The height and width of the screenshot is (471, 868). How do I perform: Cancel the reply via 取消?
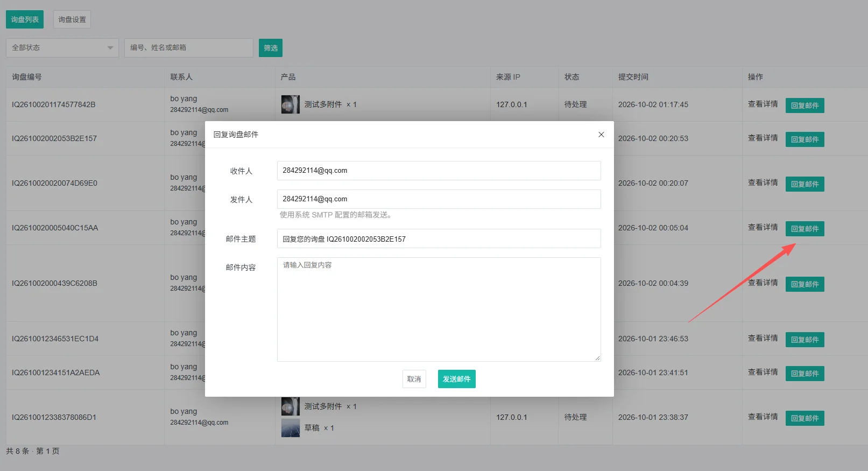(414, 379)
